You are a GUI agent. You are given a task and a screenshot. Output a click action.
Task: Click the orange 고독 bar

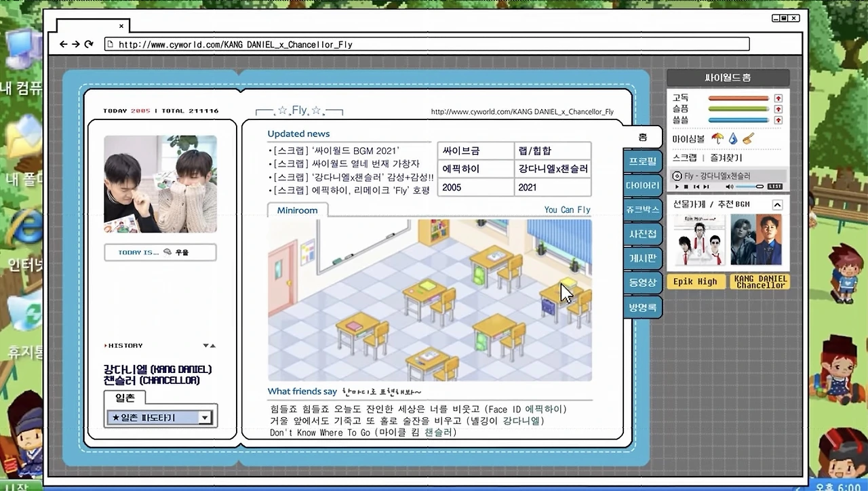[x=739, y=98]
